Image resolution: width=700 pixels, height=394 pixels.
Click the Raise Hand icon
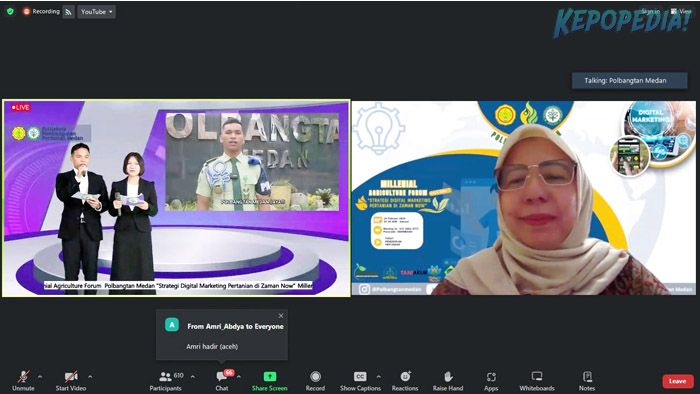coord(448,377)
